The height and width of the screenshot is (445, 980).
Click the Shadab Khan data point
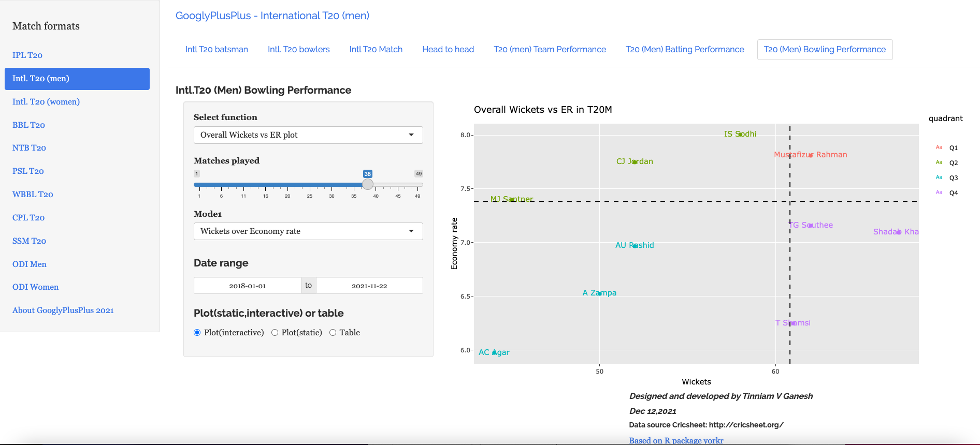pyautogui.click(x=899, y=232)
